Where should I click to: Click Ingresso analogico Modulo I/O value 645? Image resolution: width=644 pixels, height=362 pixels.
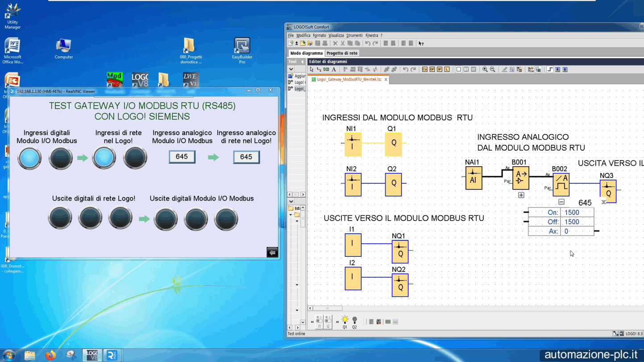(182, 156)
